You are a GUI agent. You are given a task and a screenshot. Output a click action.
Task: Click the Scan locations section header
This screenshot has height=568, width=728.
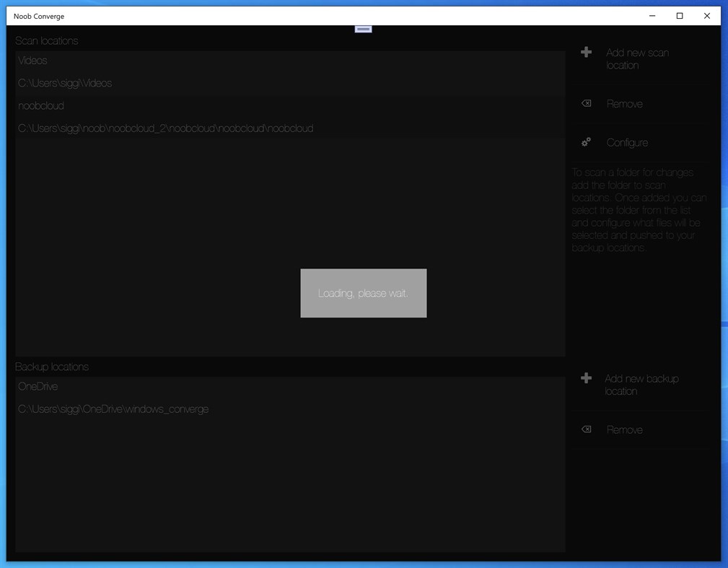tap(46, 40)
